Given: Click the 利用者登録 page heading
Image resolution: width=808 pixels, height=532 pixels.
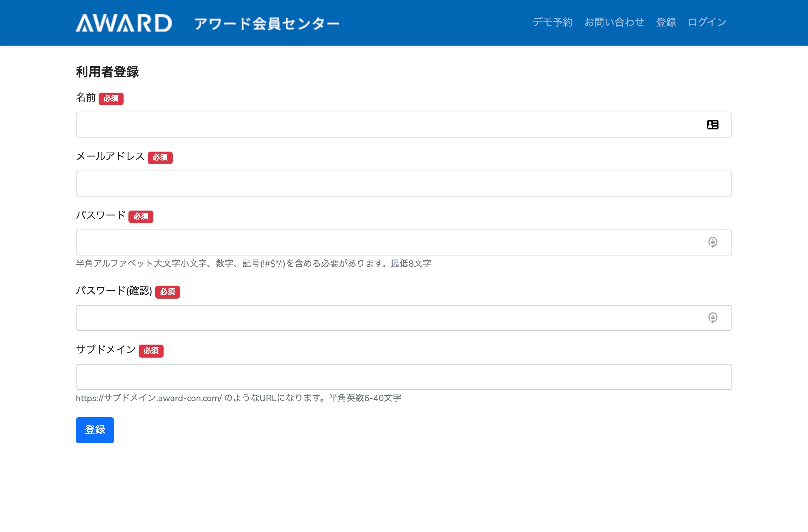Looking at the screenshot, I should (107, 72).
